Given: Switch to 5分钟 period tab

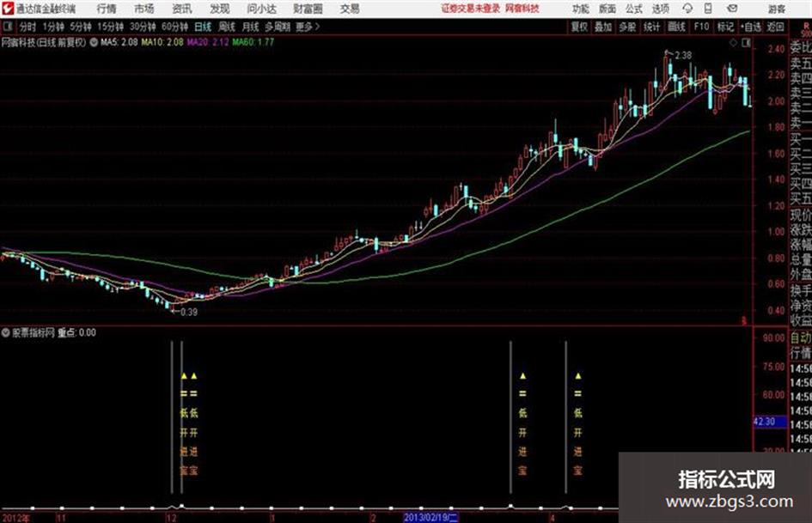Looking at the screenshot, I should [x=80, y=27].
